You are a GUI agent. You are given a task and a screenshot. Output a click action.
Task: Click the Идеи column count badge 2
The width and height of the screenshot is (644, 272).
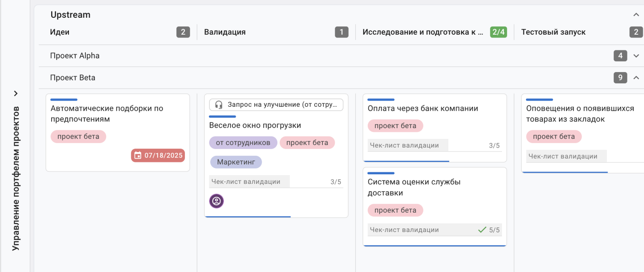pyautogui.click(x=183, y=32)
